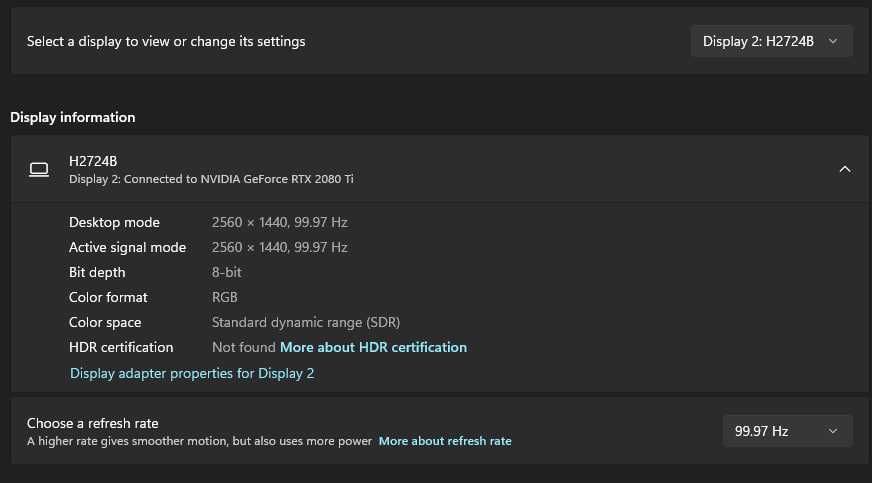This screenshot has height=483, width=872.
Task: Click the Standard dynamic range (SDR) value
Action: pos(306,322)
